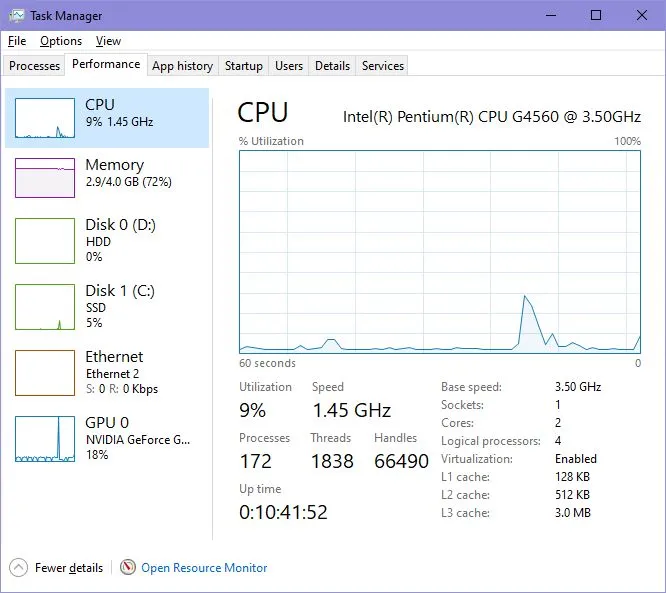Switch to the App history tab

pos(183,66)
